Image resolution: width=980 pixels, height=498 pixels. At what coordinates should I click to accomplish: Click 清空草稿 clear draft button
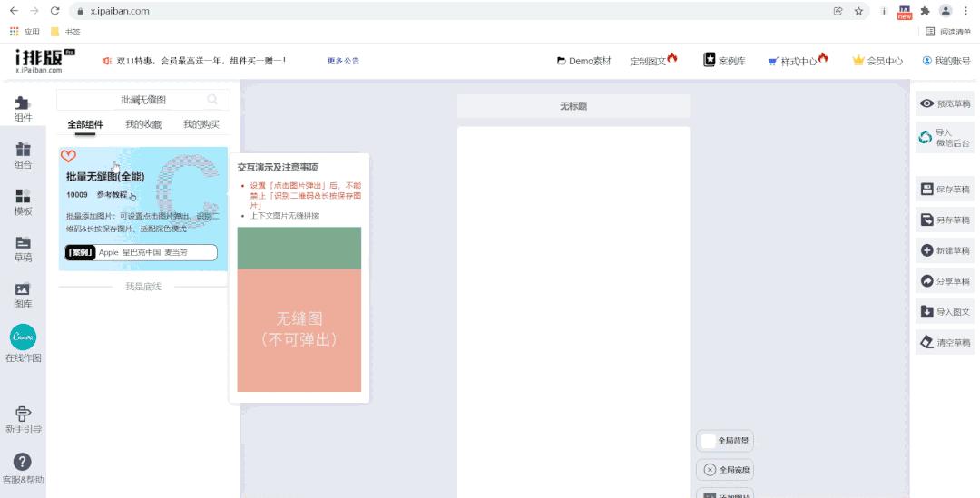(945, 342)
